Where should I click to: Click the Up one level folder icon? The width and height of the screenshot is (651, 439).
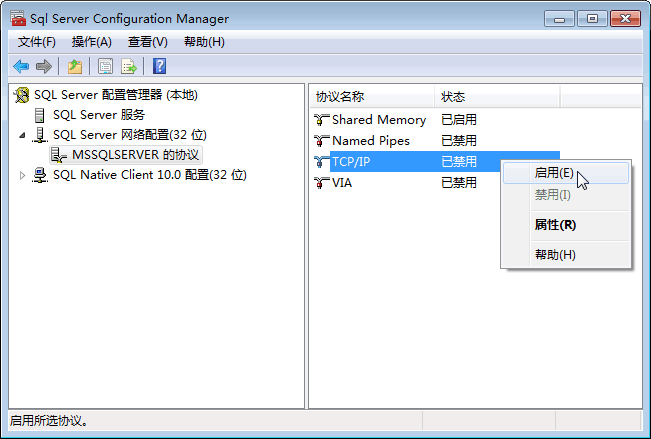click(75, 66)
